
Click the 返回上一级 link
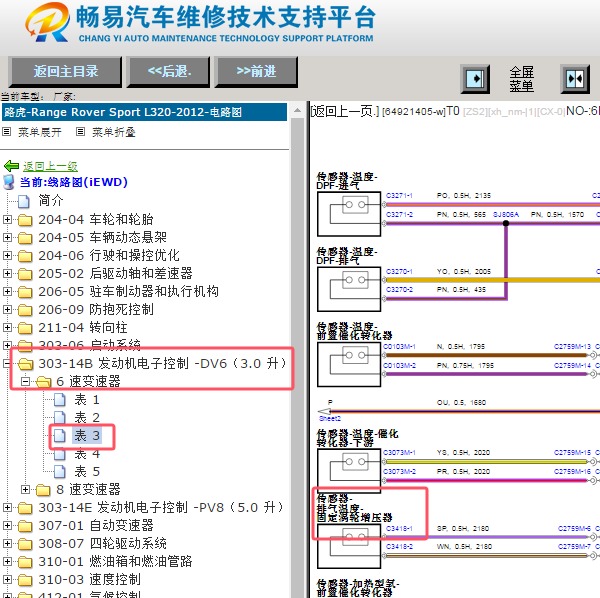pyautogui.click(x=50, y=166)
